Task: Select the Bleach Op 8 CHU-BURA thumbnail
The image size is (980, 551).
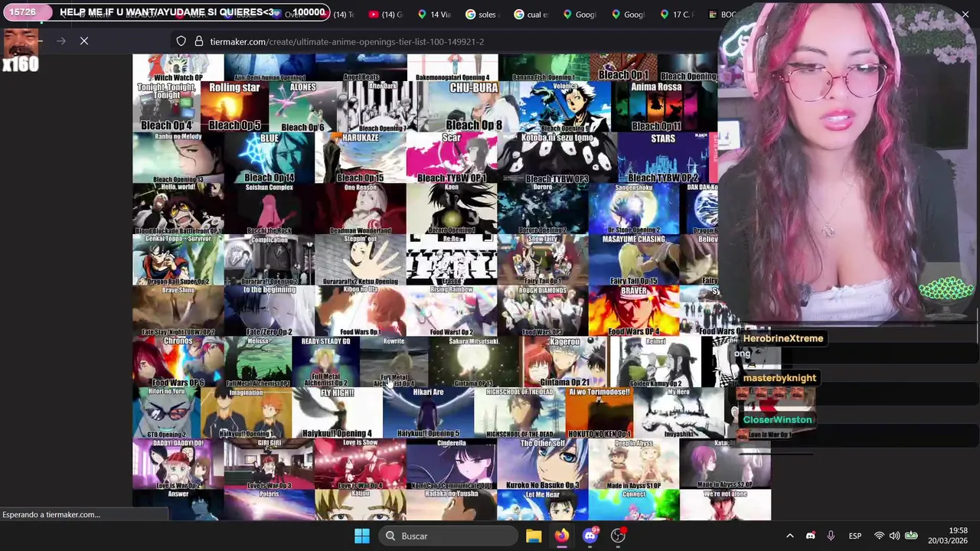Action: point(473,106)
